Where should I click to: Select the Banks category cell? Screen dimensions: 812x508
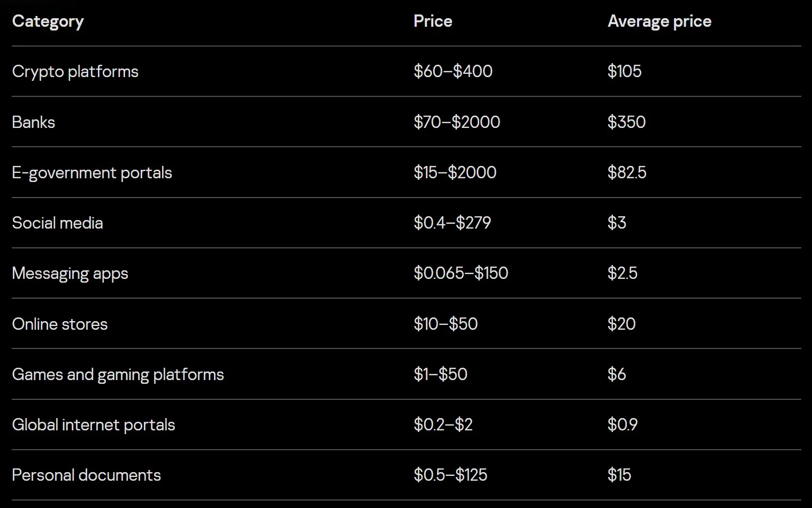click(x=33, y=122)
